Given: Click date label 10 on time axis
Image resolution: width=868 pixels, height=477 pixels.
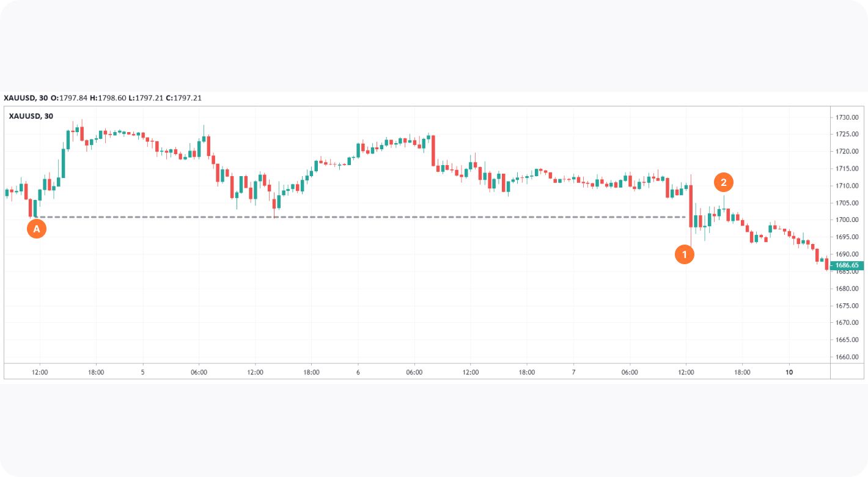Looking at the screenshot, I should (x=789, y=372).
